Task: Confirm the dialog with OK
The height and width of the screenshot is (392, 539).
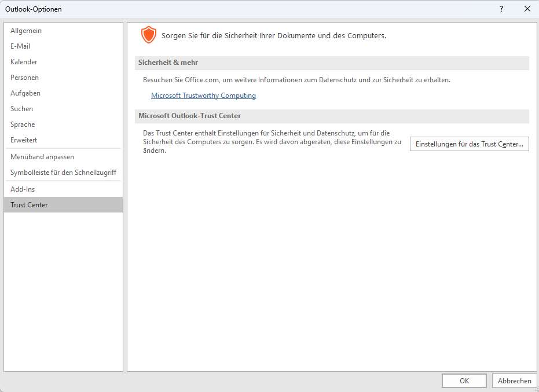Action: click(x=464, y=380)
